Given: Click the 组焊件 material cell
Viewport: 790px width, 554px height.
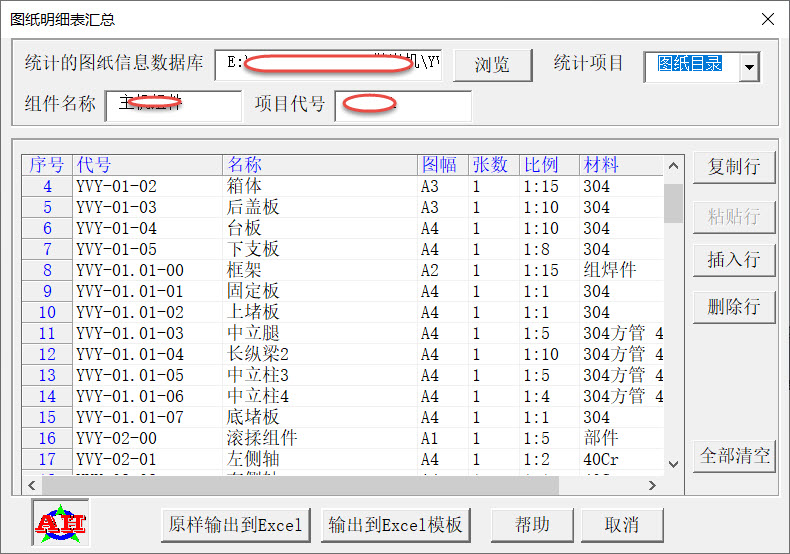Looking at the screenshot, I should [622, 270].
